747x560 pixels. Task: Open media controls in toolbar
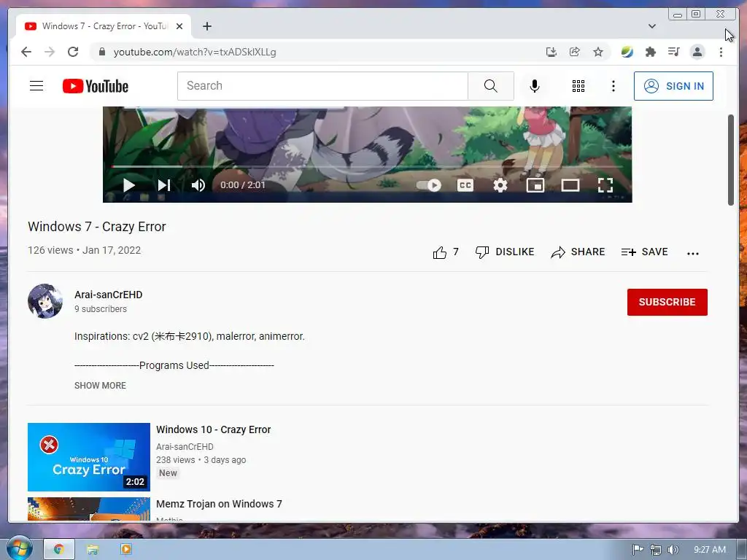pyautogui.click(x=673, y=52)
